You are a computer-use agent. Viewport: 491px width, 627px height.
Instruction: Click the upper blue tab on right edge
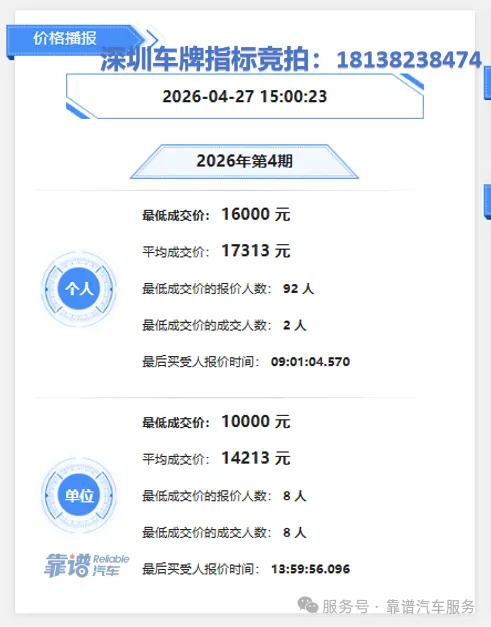[487, 83]
